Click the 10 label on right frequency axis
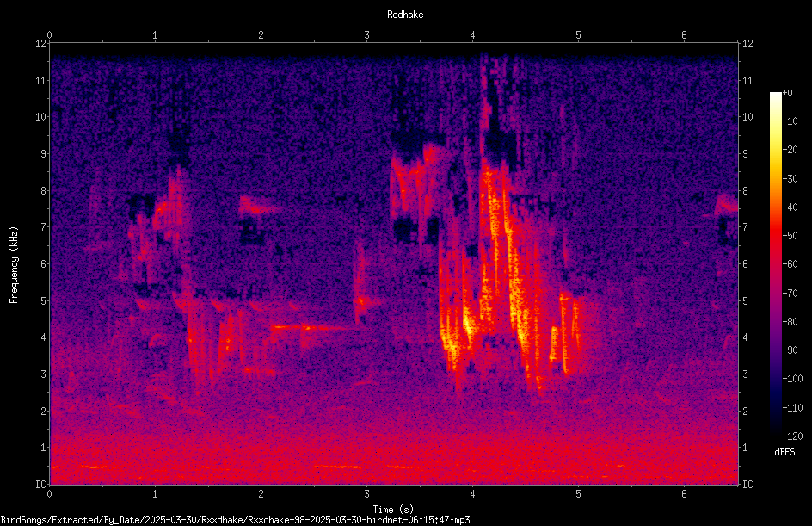The height and width of the screenshot is (526, 812). point(747,117)
